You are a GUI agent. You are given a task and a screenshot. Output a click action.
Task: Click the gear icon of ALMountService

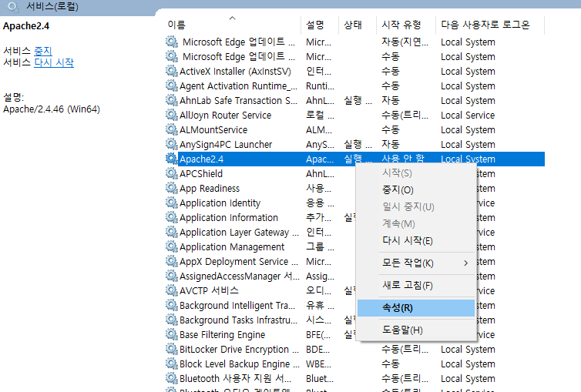click(x=172, y=129)
